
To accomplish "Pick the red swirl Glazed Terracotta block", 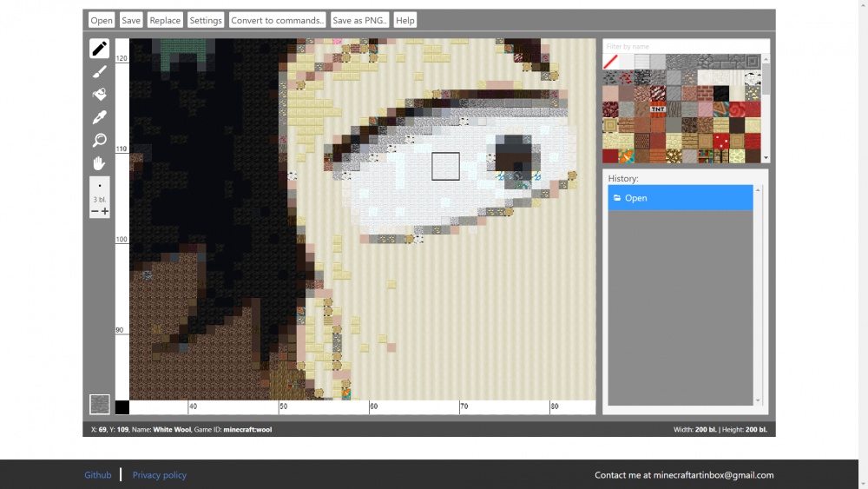I will [x=737, y=109].
